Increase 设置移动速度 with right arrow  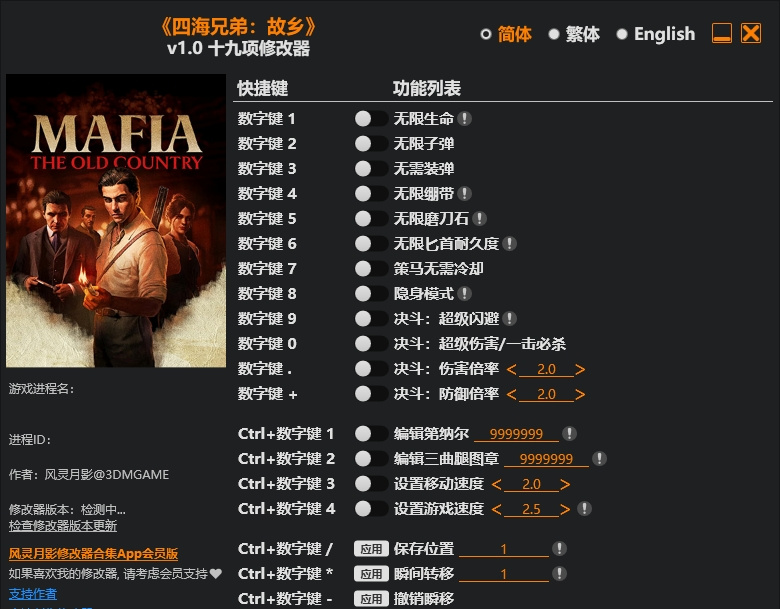pos(565,484)
